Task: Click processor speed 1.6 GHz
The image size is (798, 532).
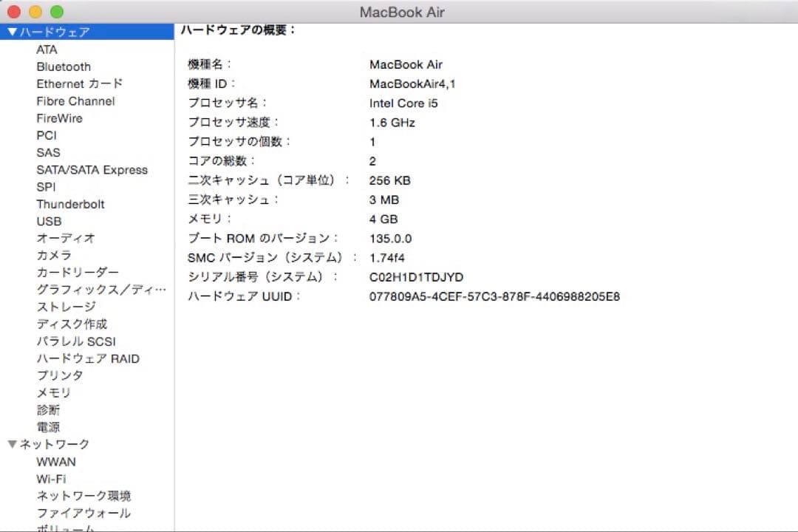Action: click(392, 123)
